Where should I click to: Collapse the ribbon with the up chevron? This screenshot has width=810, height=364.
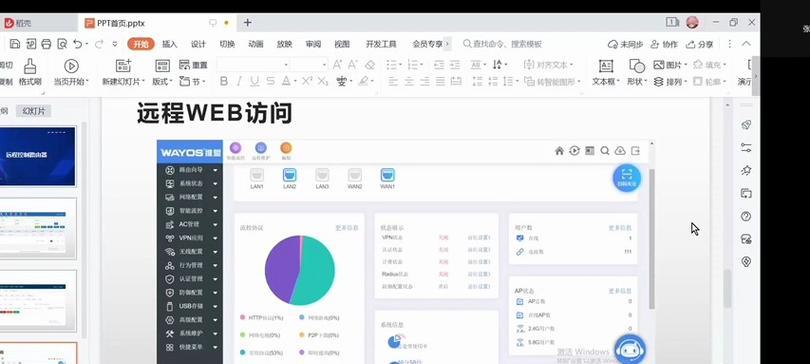[746, 44]
